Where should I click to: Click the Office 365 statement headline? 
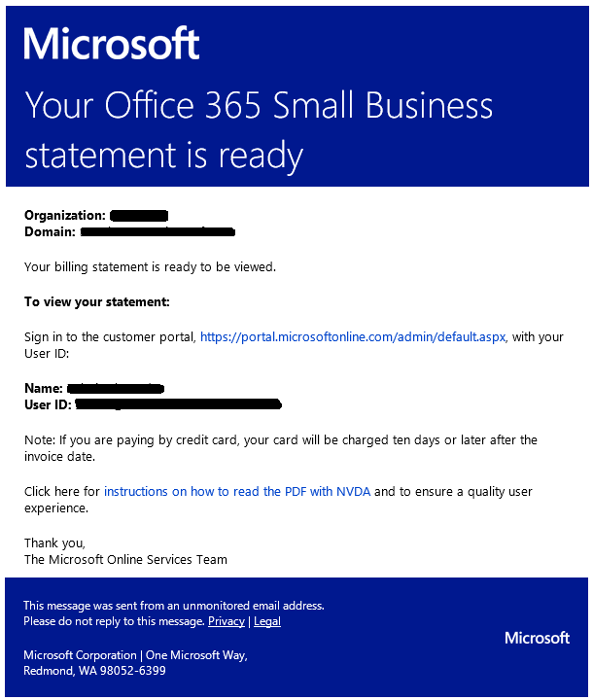pos(259,130)
